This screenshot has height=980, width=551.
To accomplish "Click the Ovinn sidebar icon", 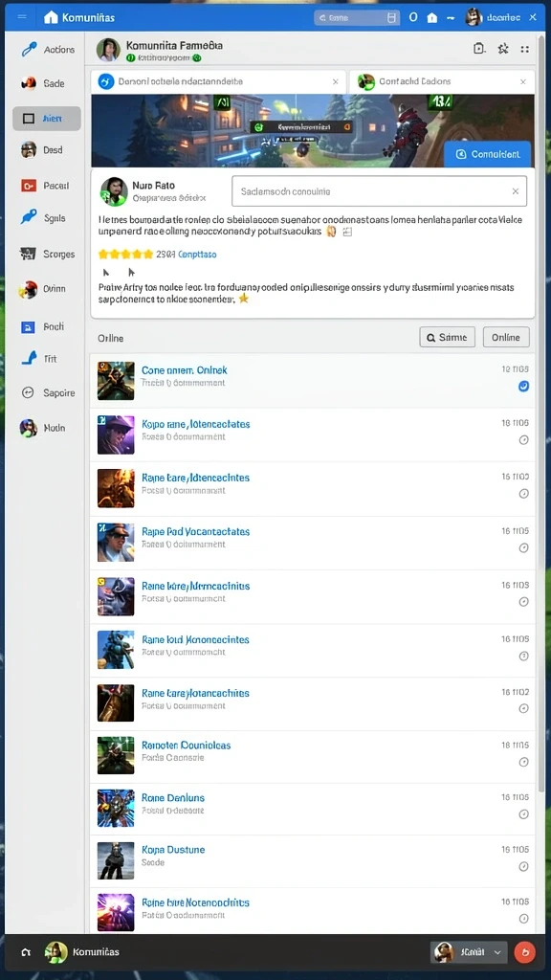I will (28, 289).
